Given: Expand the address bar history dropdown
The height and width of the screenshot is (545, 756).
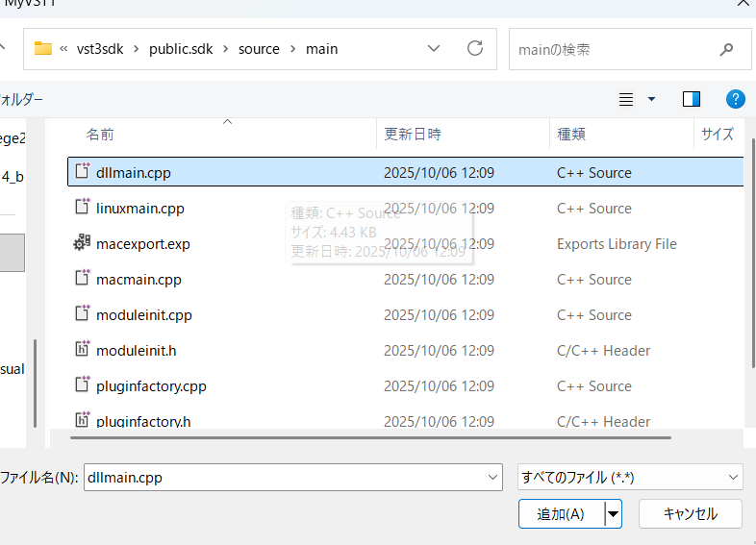Looking at the screenshot, I should point(433,48).
